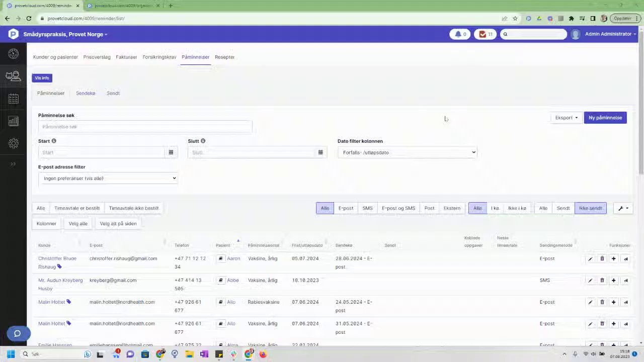Select the I kø queue filter
The height and width of the screenshot is (362, 644).
tap(495, 208)
